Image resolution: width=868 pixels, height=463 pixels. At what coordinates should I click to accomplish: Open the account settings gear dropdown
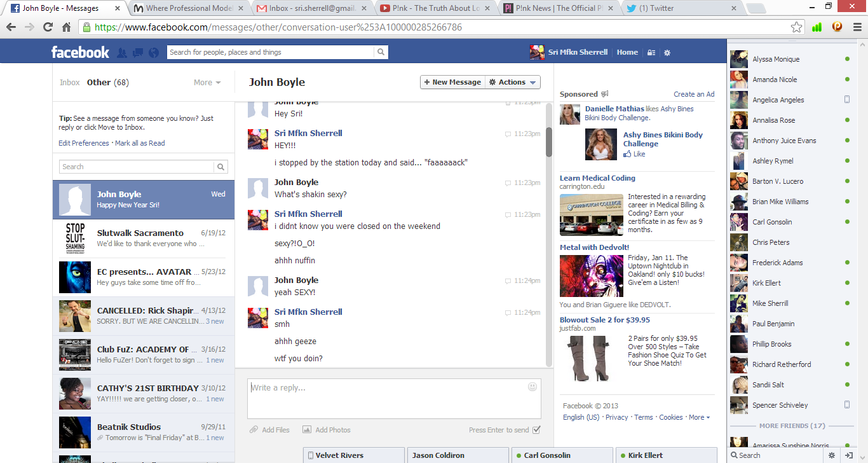click(667, 53)
